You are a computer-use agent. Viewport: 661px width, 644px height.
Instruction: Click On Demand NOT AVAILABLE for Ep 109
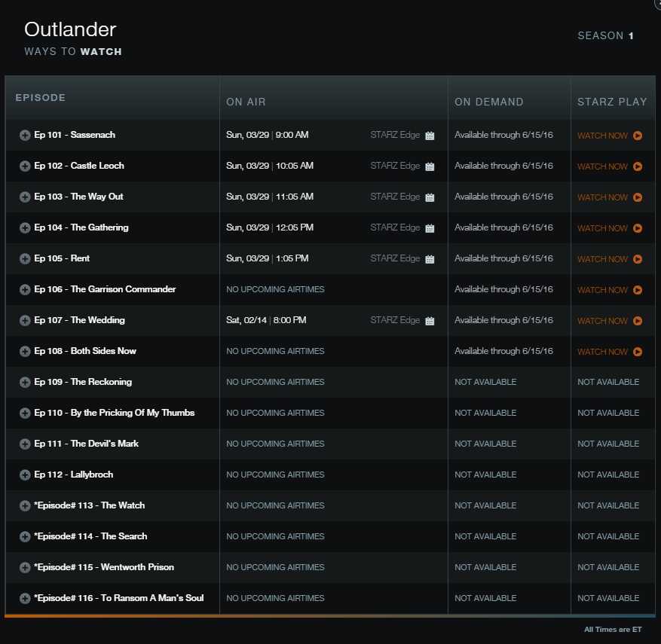point(485,382)
